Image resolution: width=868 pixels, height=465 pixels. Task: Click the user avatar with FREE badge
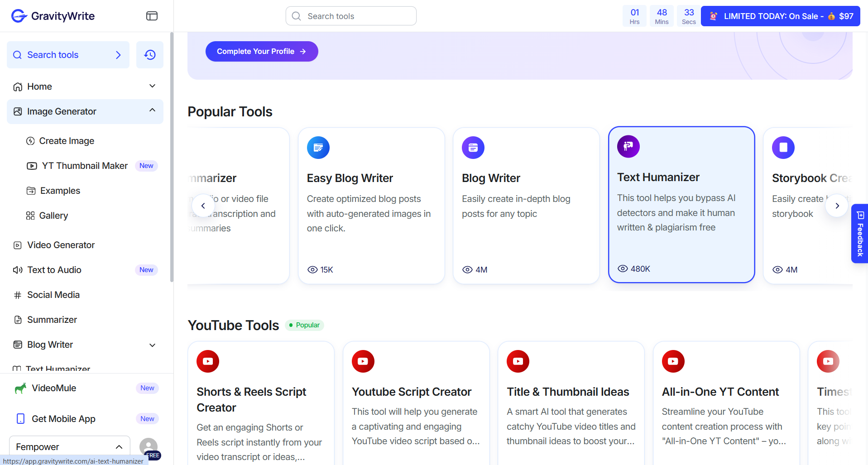coord(149,448)
